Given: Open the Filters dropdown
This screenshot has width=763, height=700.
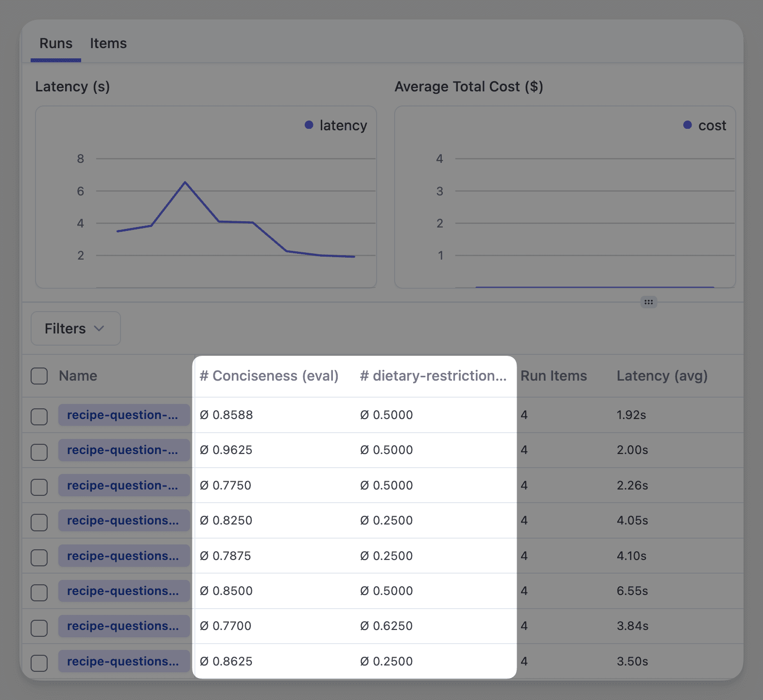Looking at the screenshot, I should click(x=75, y=329).
